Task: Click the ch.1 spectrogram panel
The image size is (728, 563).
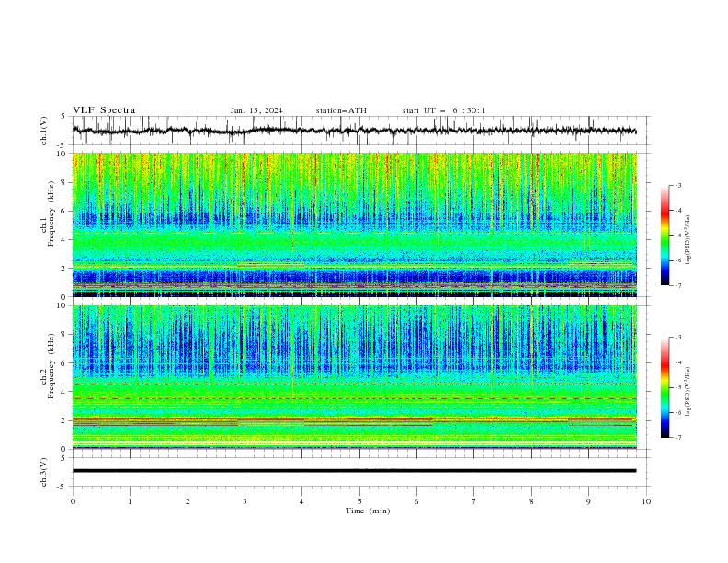Action: click(x=355, y=224)
